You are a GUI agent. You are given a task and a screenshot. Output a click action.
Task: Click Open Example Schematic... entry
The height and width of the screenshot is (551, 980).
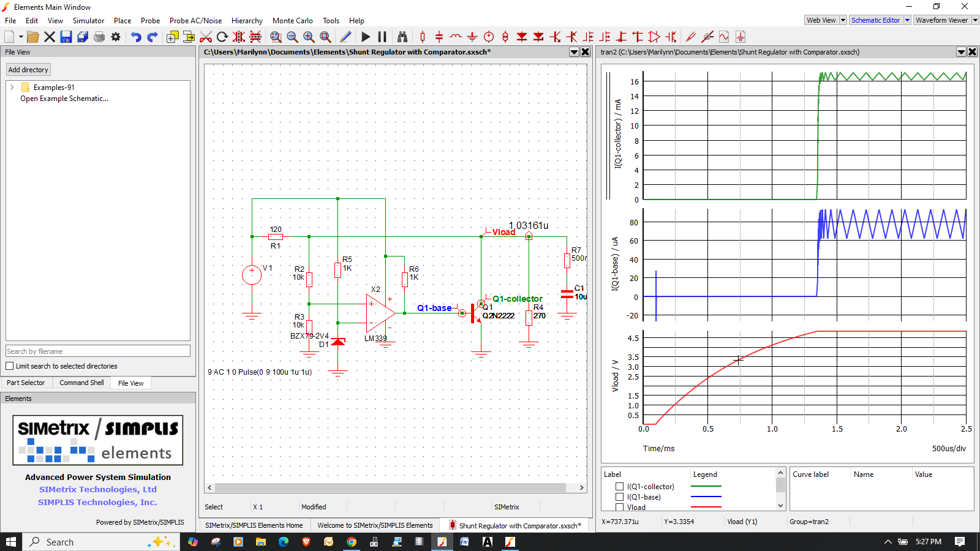(x=64, y=99)
